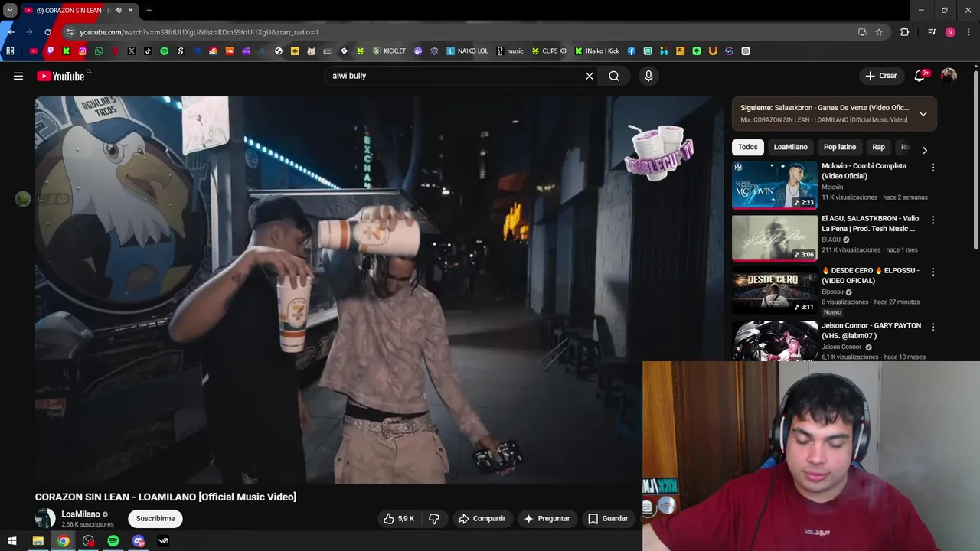Go back in Chrome
Screen dimensions: 980x551
(x=11, y=32)
